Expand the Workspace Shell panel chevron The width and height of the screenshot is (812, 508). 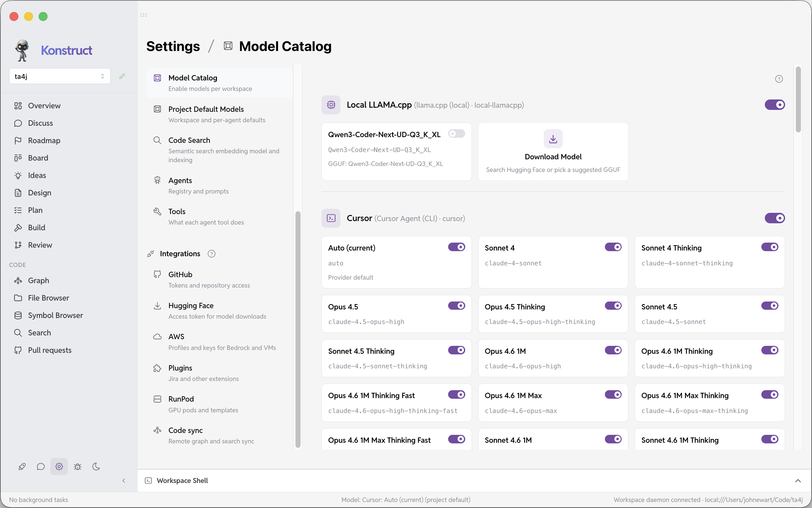(798, 481)
